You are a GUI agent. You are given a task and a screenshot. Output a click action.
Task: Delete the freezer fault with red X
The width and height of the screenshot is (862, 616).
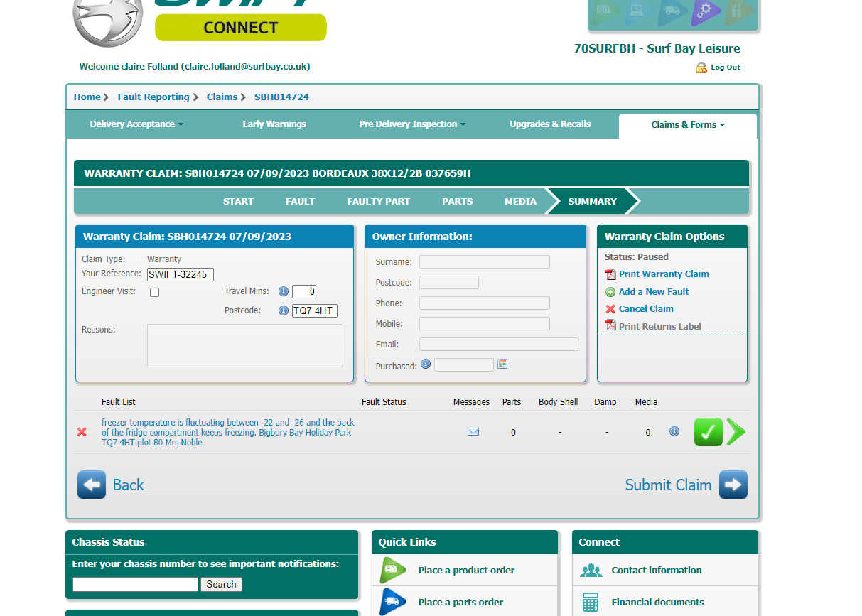[x=82, y=432]
